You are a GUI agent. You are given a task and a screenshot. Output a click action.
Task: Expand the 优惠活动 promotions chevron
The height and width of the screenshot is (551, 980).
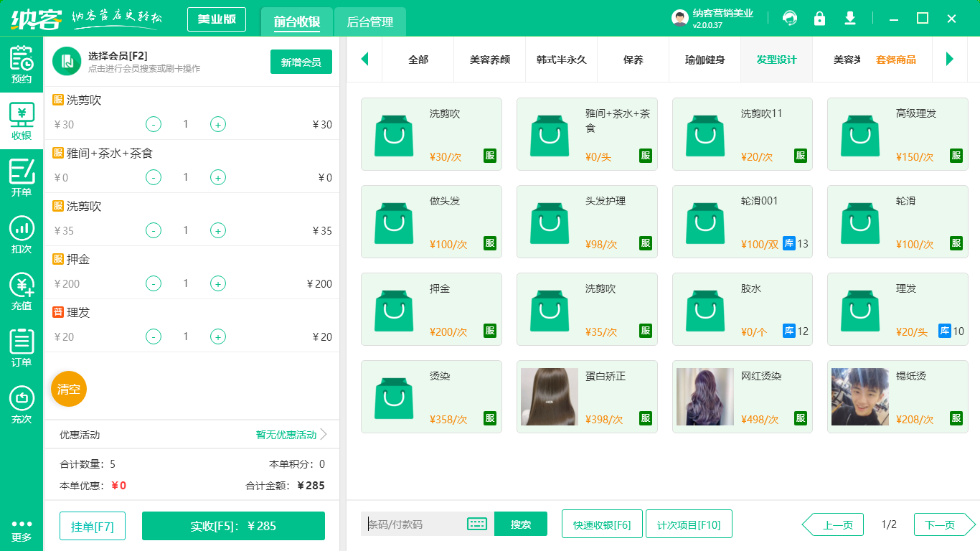[x=324, y=434]
